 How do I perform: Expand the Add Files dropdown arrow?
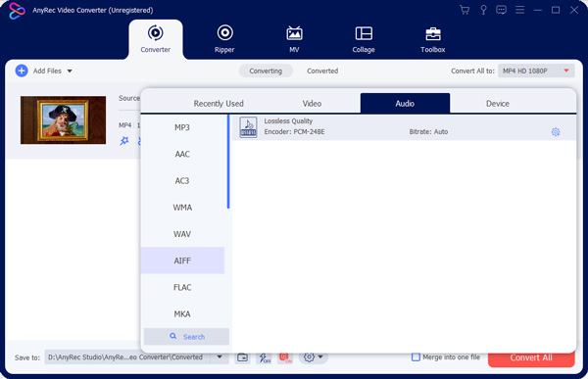coord(70,71)
